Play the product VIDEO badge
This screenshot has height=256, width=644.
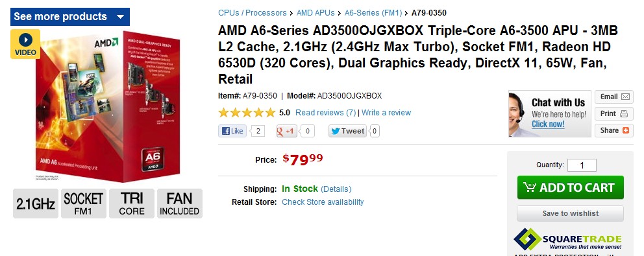pyautogui.click(x=25, y=44)
